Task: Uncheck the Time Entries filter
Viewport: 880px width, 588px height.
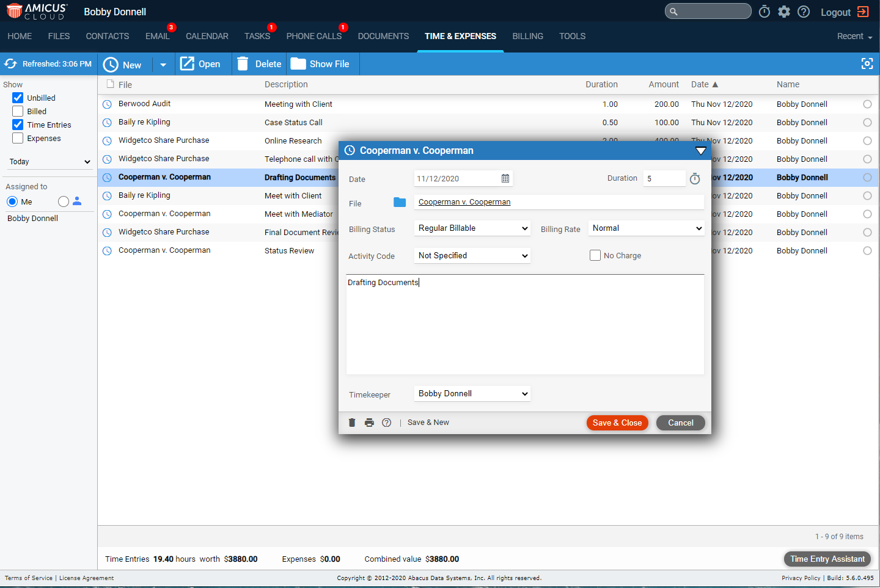Action: (x=18, y=125)
